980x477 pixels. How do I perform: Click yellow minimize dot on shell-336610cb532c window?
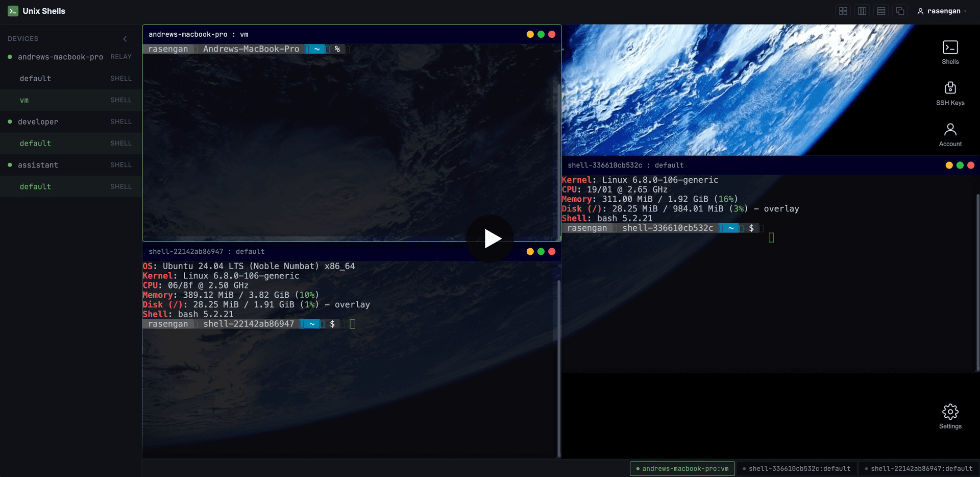(949, 165)
